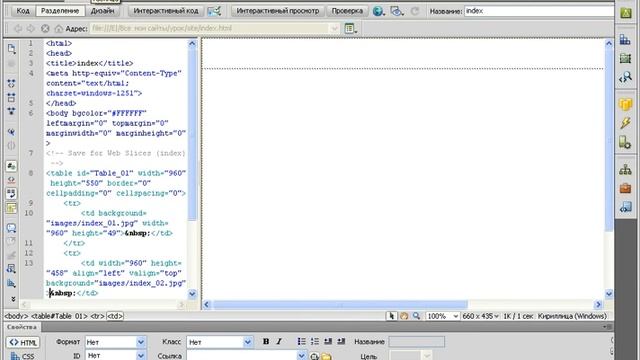The height and width of the screenshot is (360, 640).
Task: Click the balance braces icon
Action: click(x=11, y=145)
